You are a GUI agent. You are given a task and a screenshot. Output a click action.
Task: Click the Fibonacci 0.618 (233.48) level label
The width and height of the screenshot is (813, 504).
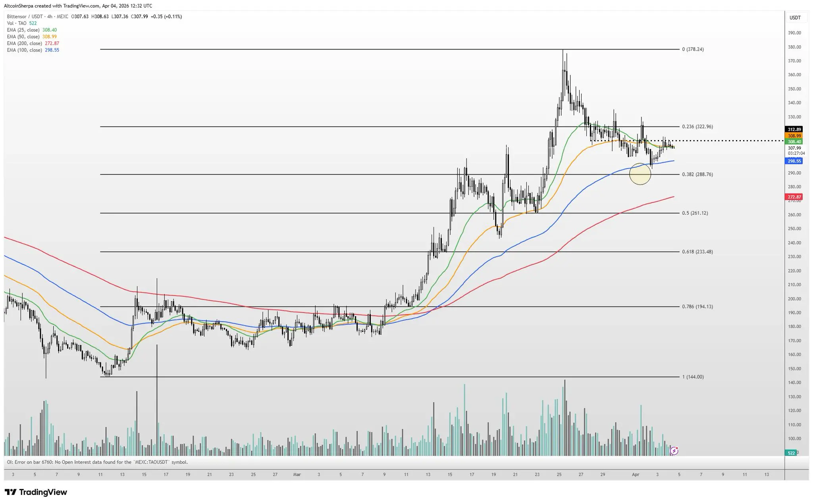click(x=697, y=252)
